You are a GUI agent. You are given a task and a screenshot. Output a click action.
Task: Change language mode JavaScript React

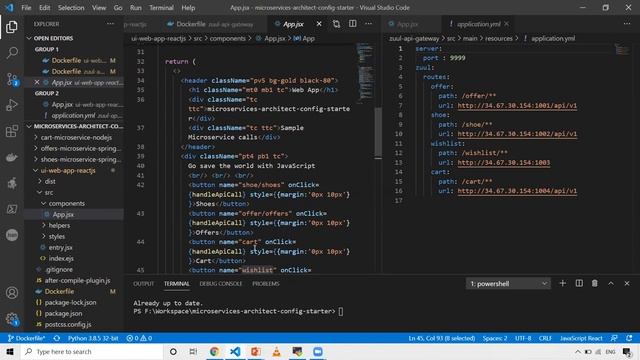pos(581,338)
